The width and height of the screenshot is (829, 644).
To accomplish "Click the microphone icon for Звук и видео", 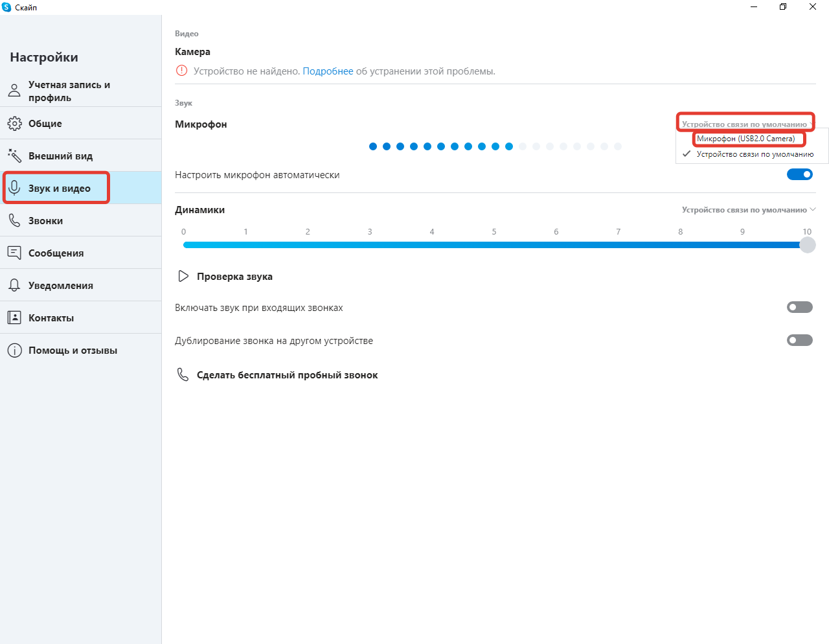I will 14,188.
